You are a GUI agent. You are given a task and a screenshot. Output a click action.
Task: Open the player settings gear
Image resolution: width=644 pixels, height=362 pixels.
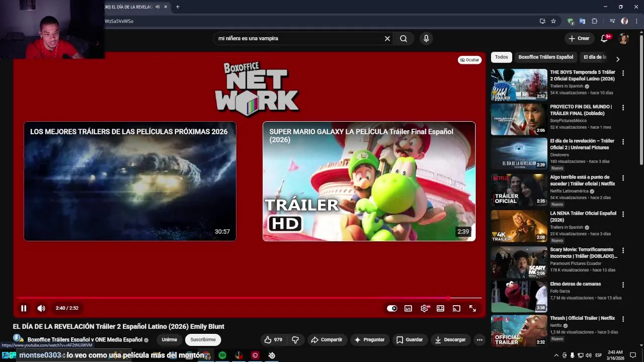click(425, 308)
